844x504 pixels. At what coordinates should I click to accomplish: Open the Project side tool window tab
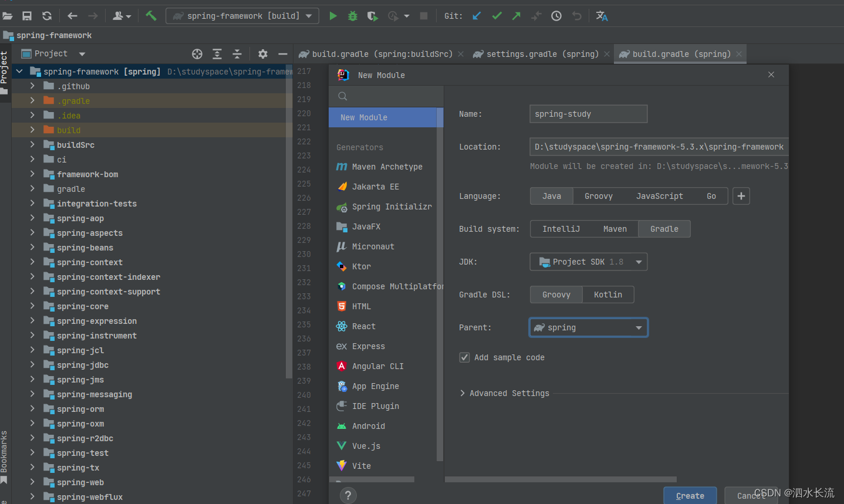pyautogui.click(x=5, y=73)
